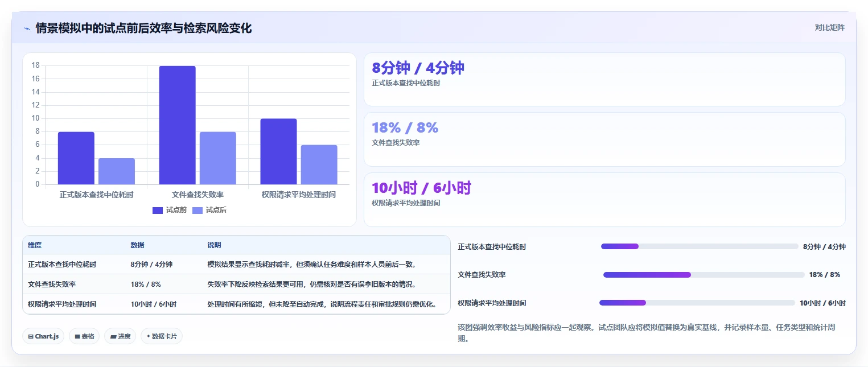Click the icon inside the 表格 chip
Image resolution: width=868 pixels, height=367 pixels.
[77, 337]
